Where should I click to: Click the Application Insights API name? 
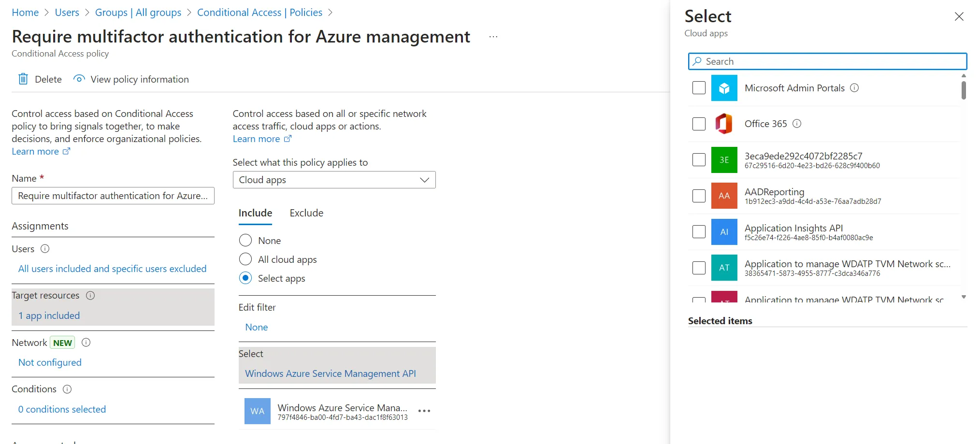pyautogui.click(x=794, y=228)
